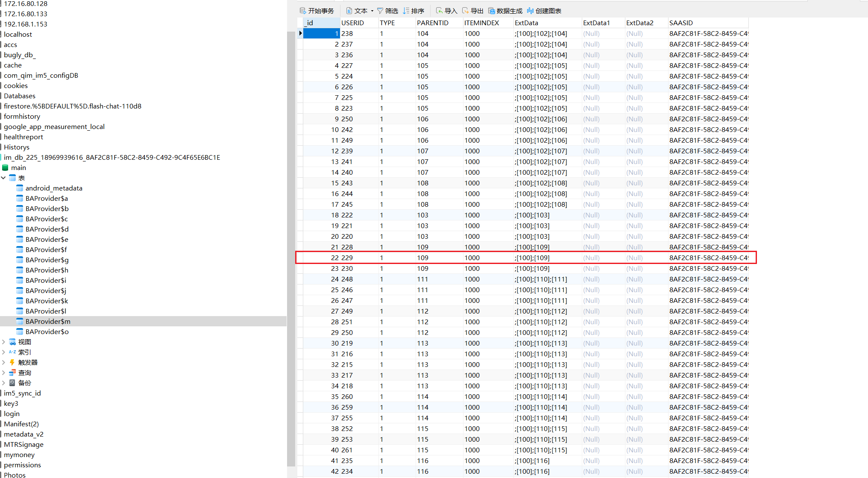Screen dimensions: 868x478
Task: Click the 数据生成 data generation icon
Action: tap(491, 11)
